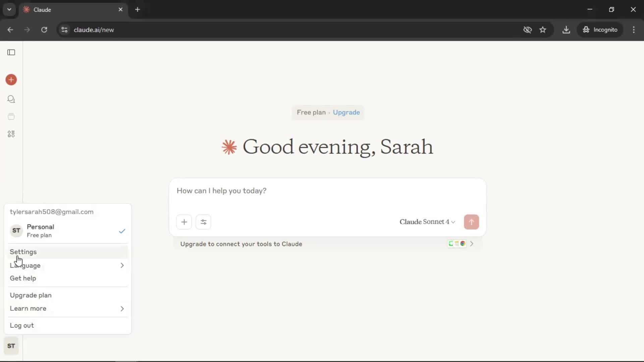Bookmark this page with star icon

tap(543, 30)
